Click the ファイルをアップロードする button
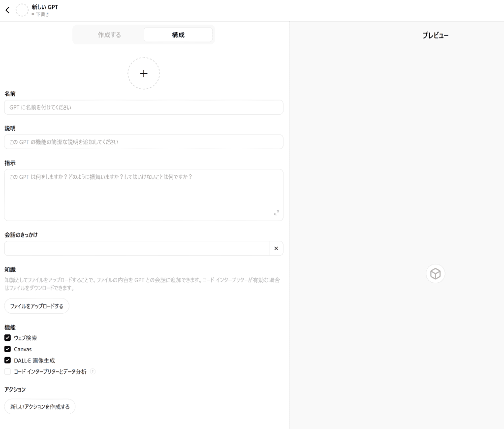Image resolution: width=504 pixels, height=429 pixels. [x=36, y=306]
